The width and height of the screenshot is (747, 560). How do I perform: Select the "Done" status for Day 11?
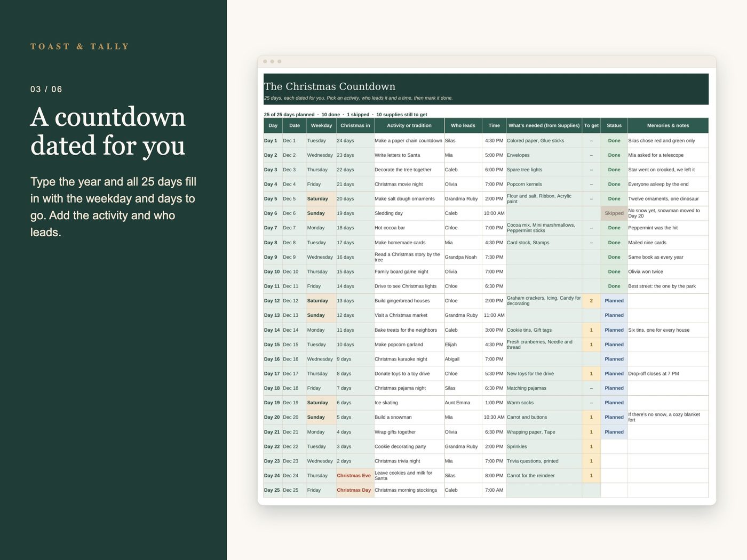[614, 286]
